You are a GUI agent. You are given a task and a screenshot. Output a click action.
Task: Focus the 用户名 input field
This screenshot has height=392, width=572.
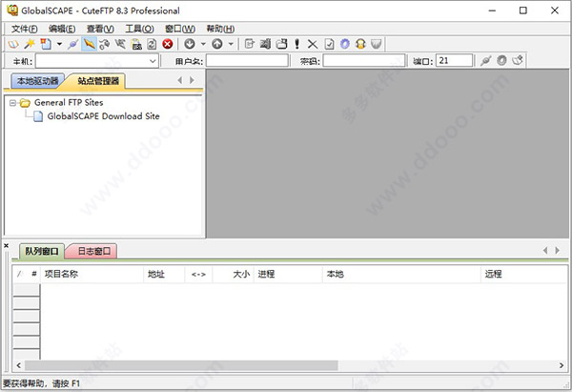tap(247, 61)
